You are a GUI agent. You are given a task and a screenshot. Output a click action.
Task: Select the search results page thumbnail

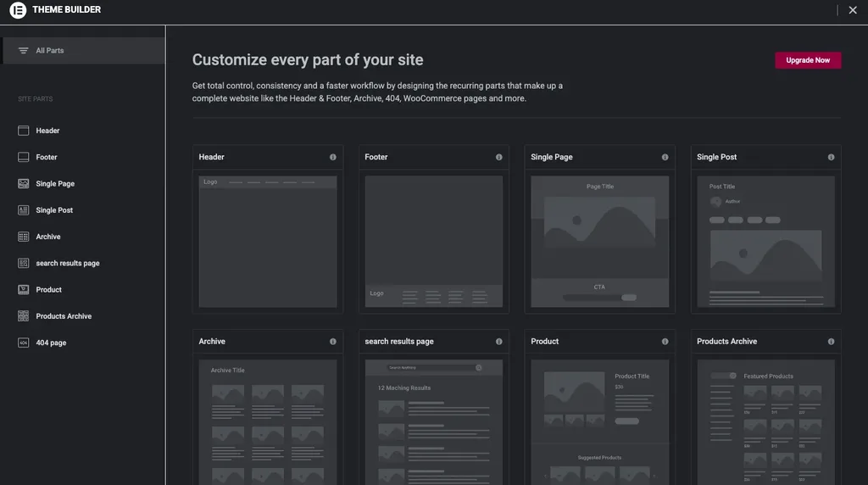434,422
